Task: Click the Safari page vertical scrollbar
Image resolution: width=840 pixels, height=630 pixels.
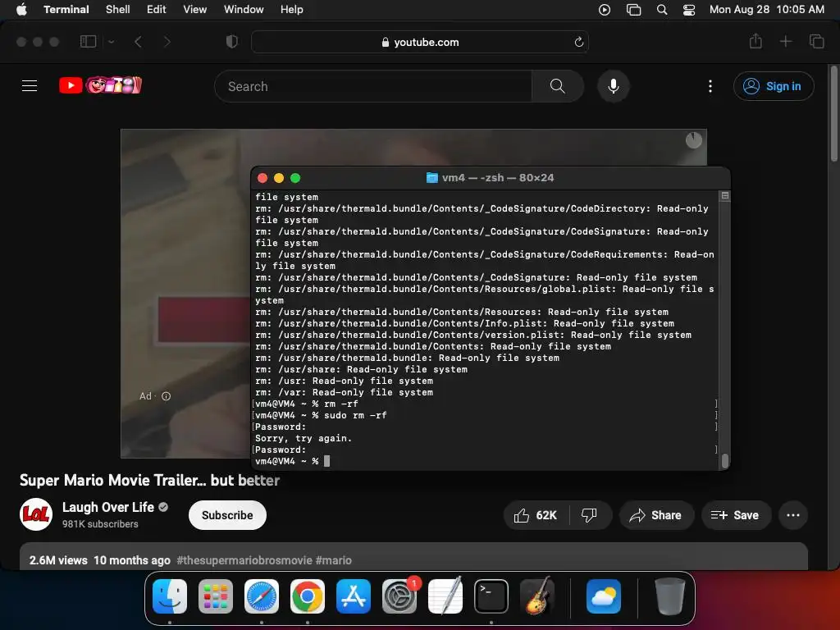Action: (833, 113)
